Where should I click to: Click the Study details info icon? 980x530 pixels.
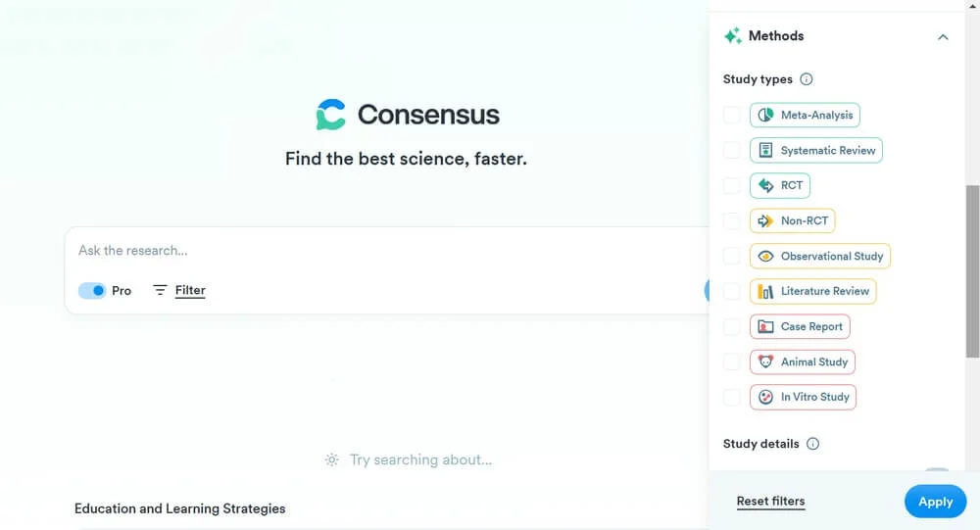pyautogui.click(x=812, y=444)
